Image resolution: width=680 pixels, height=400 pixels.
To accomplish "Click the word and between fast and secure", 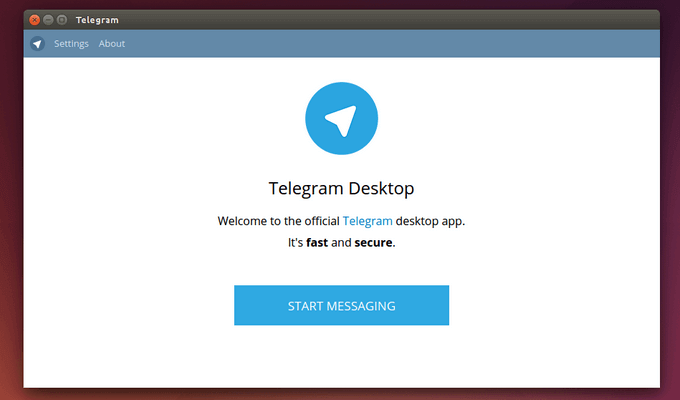I will click(x=341, y=242).
